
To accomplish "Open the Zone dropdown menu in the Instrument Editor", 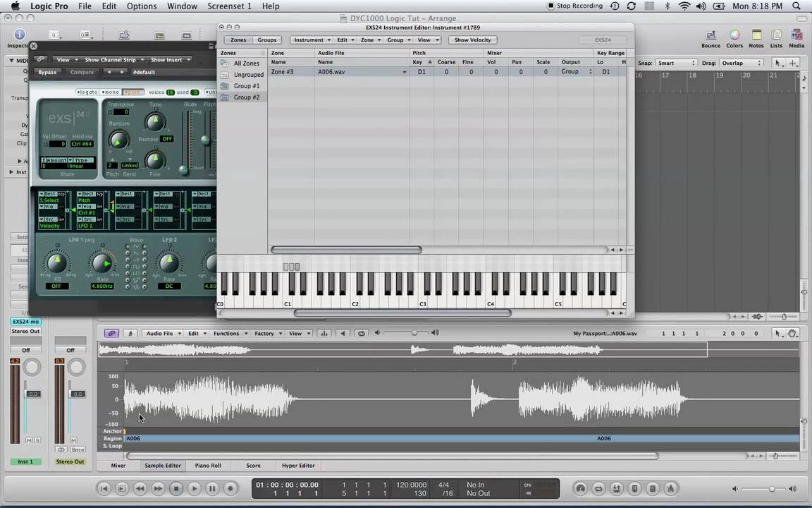I will tap(370, 40).
